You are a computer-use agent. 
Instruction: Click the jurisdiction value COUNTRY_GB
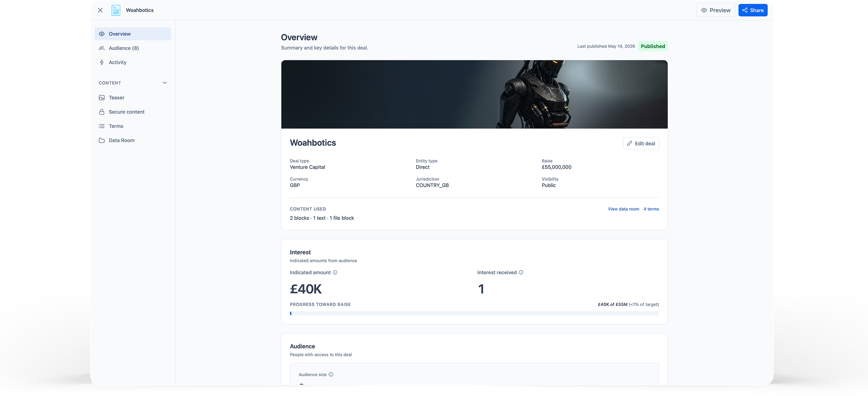432,185
